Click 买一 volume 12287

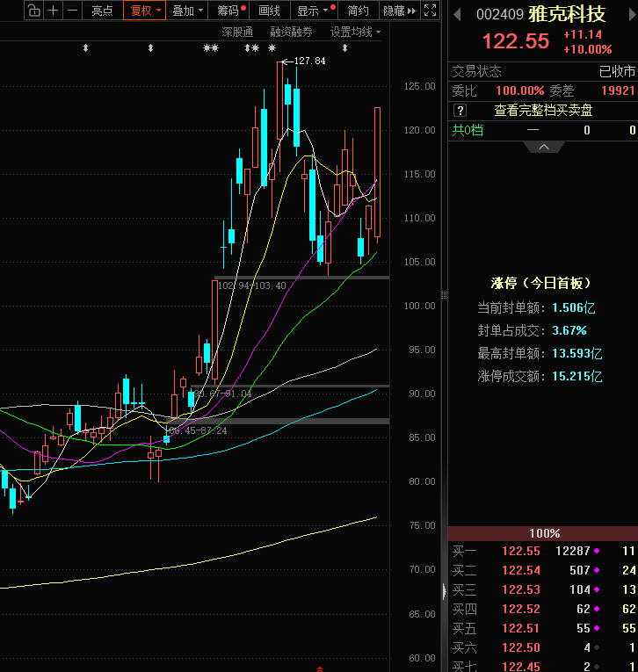pos(573,551)
